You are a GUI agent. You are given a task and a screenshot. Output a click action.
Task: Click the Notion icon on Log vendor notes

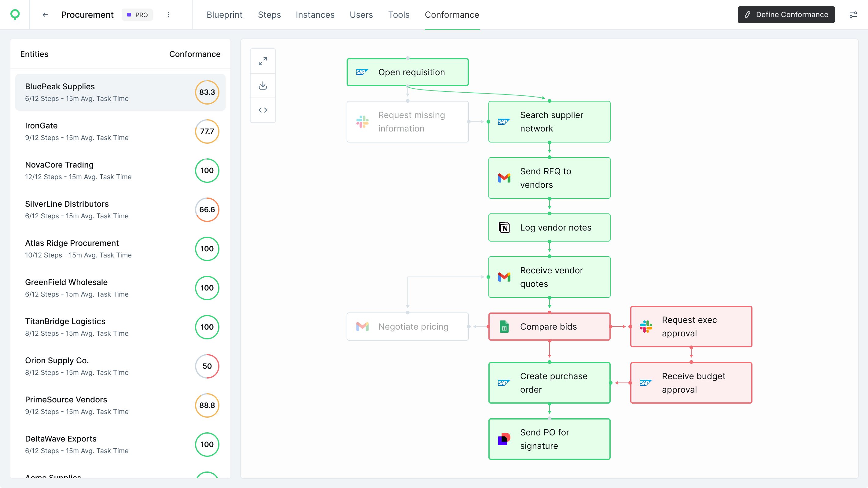[503, 227]
